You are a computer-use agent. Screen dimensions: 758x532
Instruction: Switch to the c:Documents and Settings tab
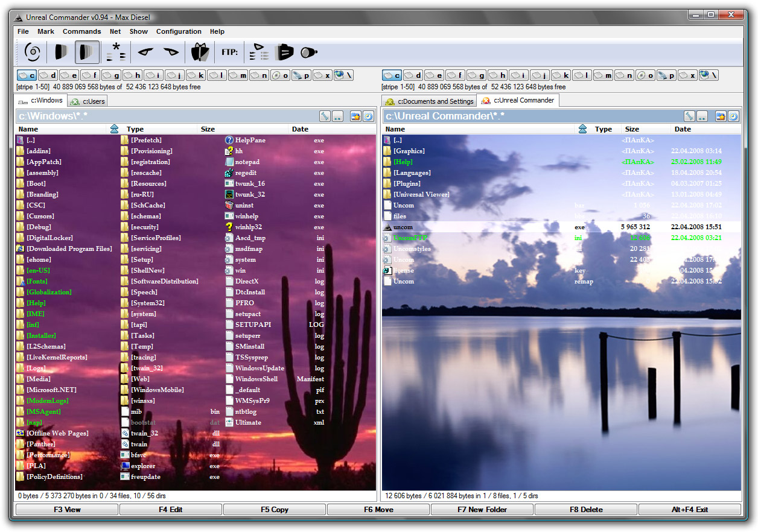pos(429,101)
